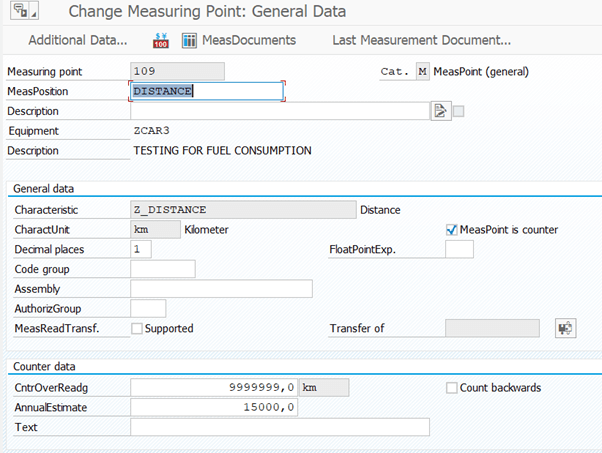Open Additional Data button

[78, 40]
